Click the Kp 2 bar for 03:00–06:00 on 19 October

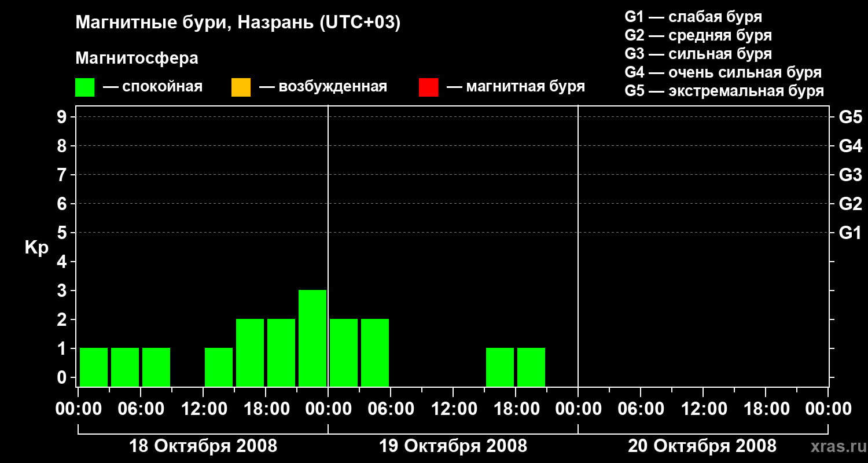click(375, 352)
